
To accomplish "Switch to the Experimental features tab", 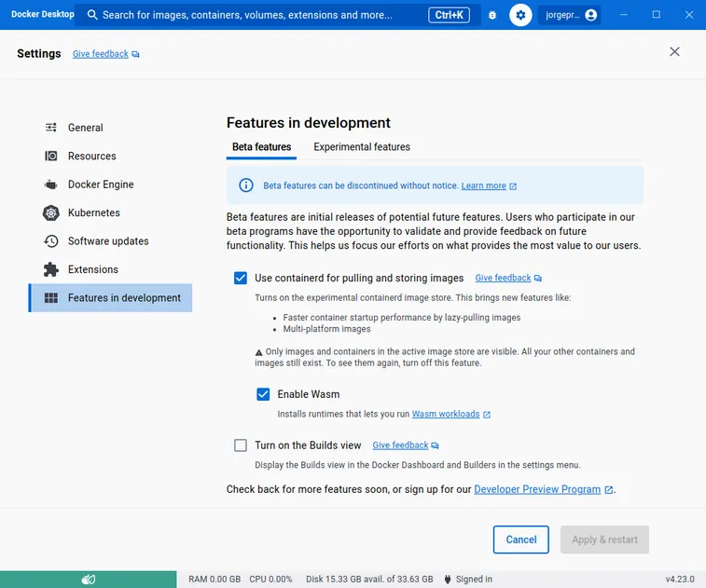I will pyautogui.click(x=362, y=147).
